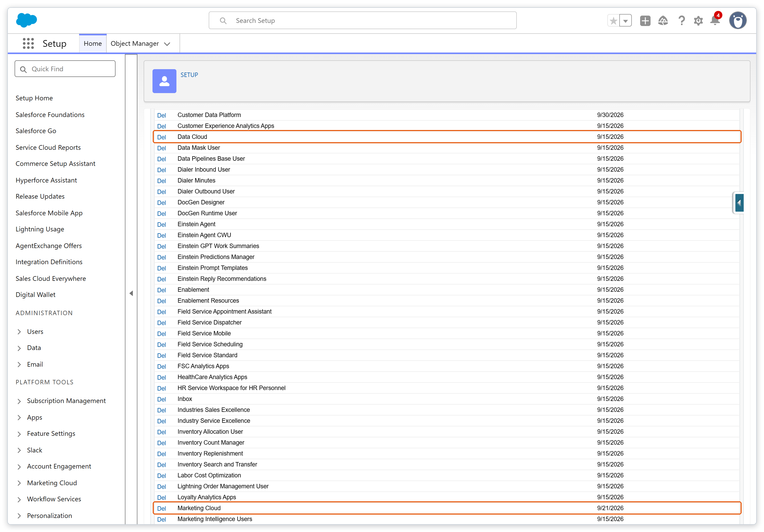The image size is (764, 532).
Task: Expand the Users section
Action: (19, 332)
